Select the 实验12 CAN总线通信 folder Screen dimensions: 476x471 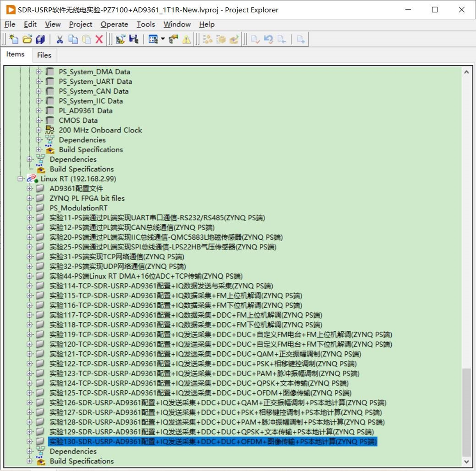[132, 227]
